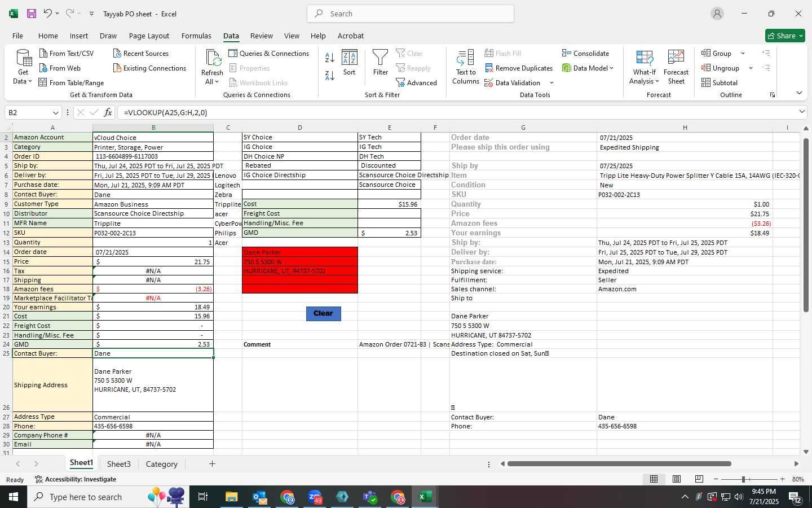This screenshot has width=812, height=508.
Task: Open the Insert Function fx button
Action: coord(108,112)
